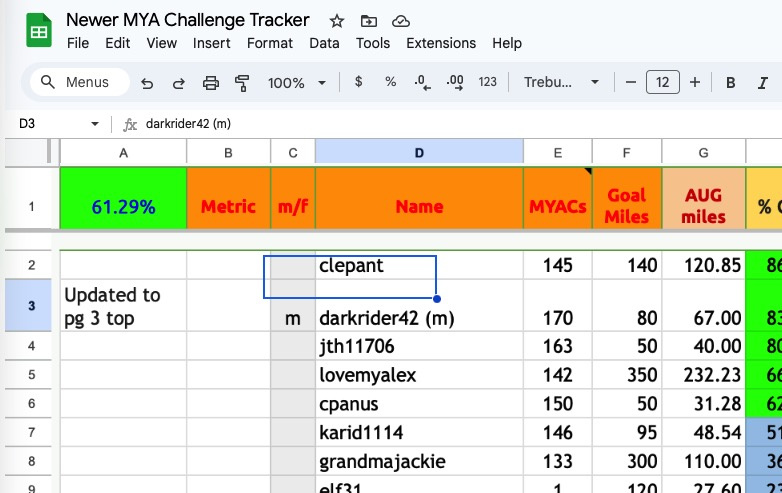Increase decimal places icon
Viewport: 782px width, 493px height.
[455, 82]
